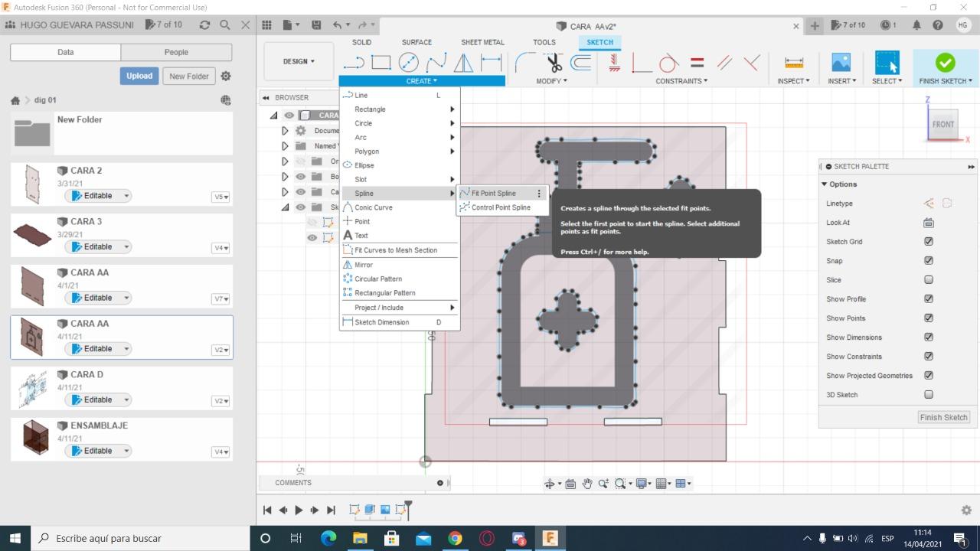Image resolution: width=980 pixels, height=551 pixels.
Task: Click the FRONT face of view cube
Action: pyautogui.click(x=943, y=124)
